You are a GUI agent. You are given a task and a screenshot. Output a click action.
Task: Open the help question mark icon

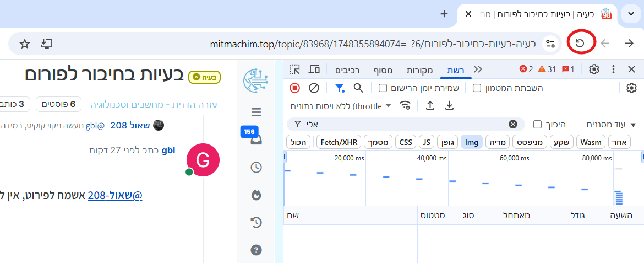coord(256,250)
